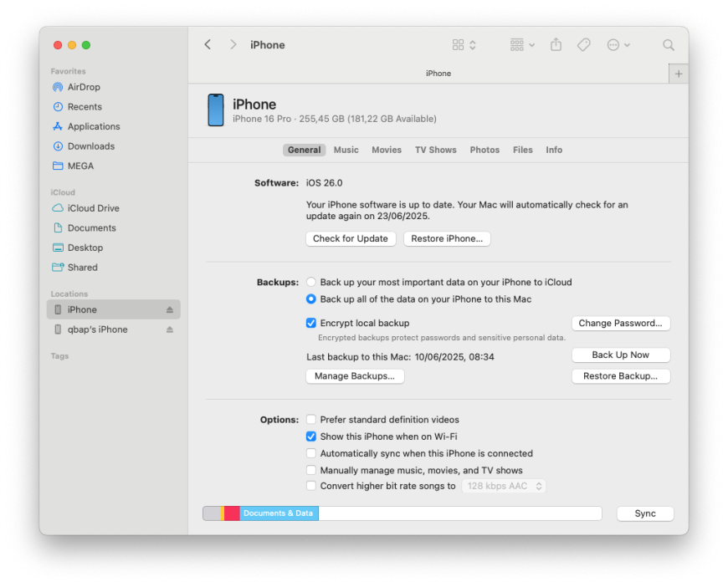This screenshot has width=728, height=587.
Task: Click the AirDrop icon in sidebar
Action: (58, 87)
